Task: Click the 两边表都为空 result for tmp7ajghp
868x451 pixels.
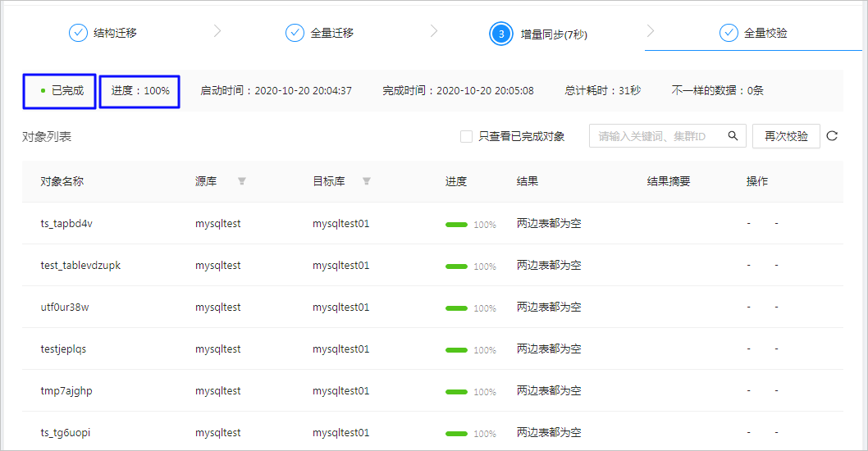Action: click(x=549, y=390)
